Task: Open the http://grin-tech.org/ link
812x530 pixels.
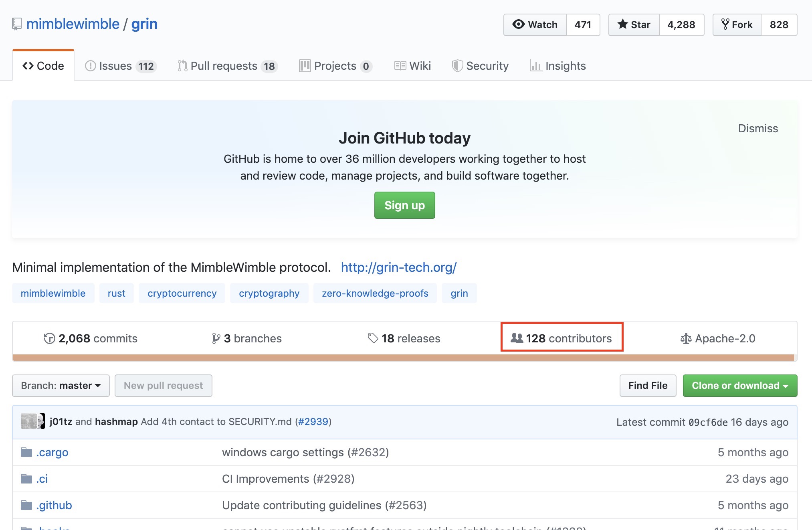Action: (x=399, y=267)
